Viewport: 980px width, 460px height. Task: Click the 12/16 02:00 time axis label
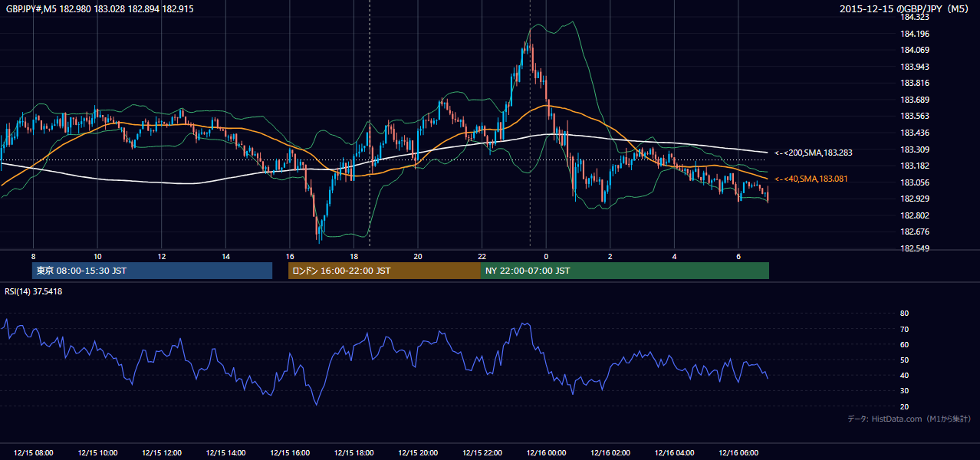coord(610,453)
